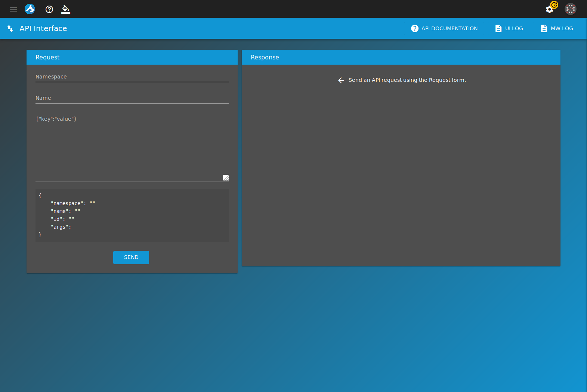Viewport: 587px width, 392px height.
Task: Open the theme paint bucket icon
Action: click(66, 9)
